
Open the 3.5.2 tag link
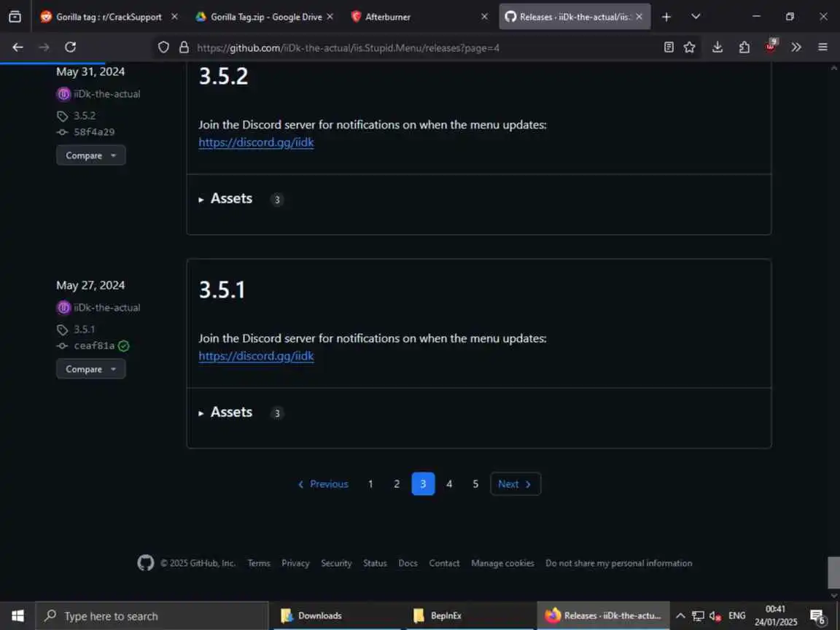(85, 116)
